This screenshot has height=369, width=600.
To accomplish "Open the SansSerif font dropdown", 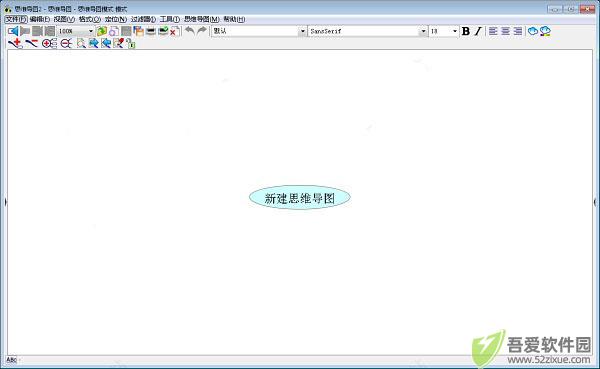I will click(x=423, y=31).
